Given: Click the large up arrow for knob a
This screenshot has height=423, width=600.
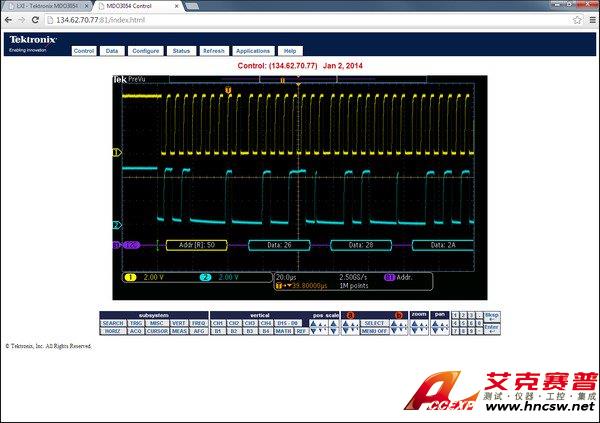Looking at the screenshot, I should pos(346,323).
